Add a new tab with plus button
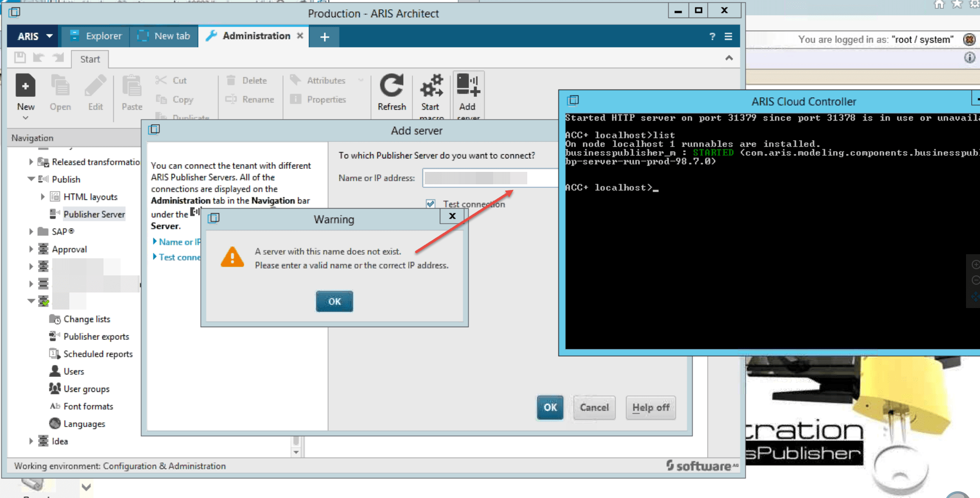 click(x=324, y=37)
